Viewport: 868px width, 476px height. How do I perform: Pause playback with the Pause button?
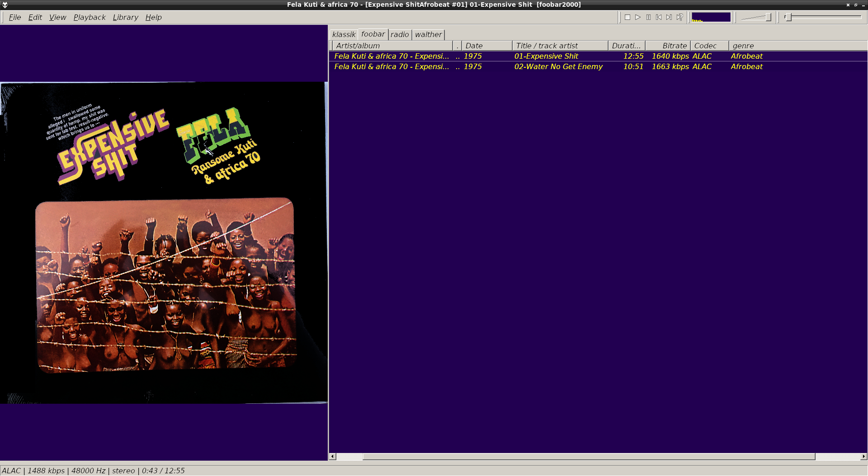648,17
